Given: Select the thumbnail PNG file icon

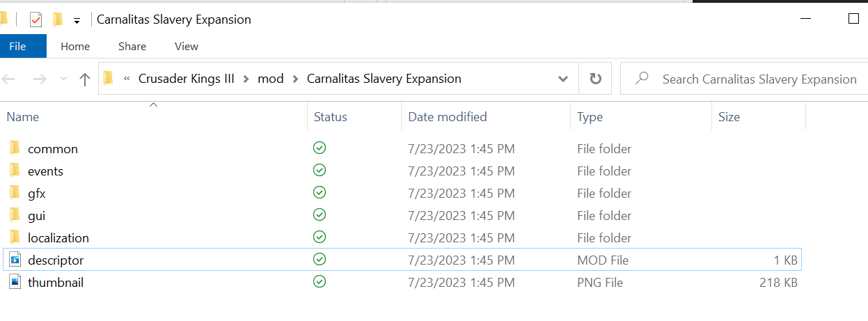Looking at the screenshot, I should click(x=15, y=283).
